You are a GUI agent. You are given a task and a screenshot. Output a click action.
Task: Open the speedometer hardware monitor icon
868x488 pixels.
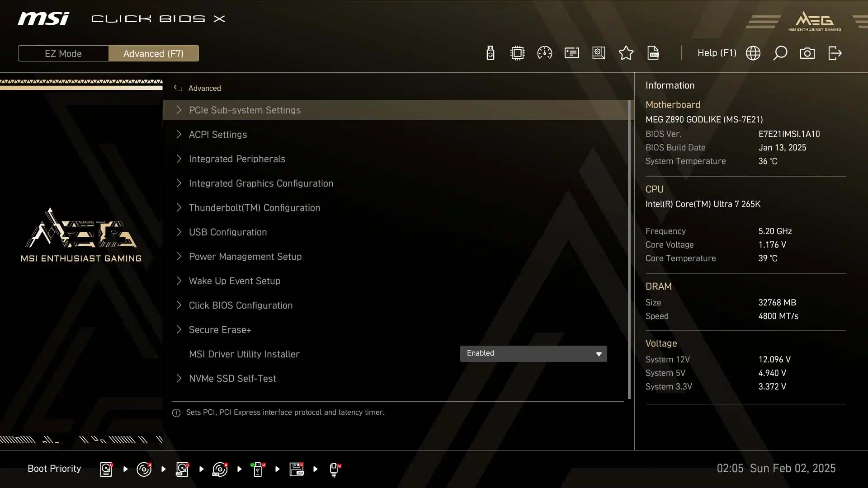(544, 53)
